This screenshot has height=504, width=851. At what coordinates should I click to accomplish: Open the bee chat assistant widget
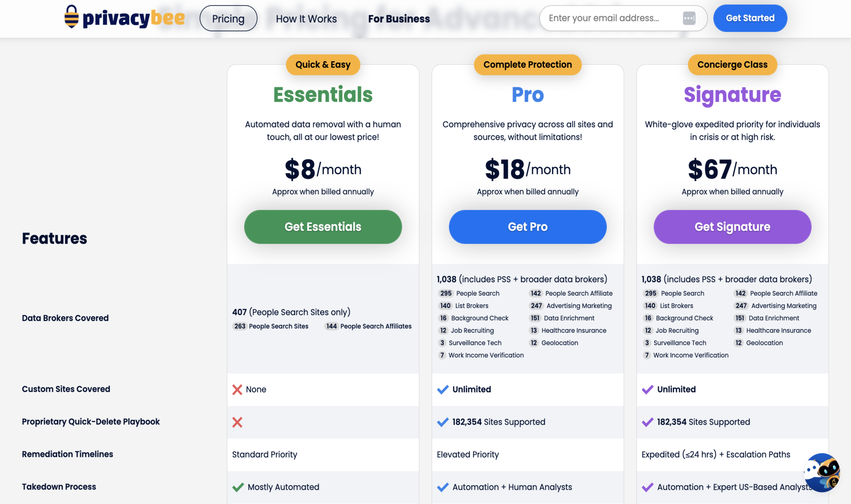tap(821, 473)
